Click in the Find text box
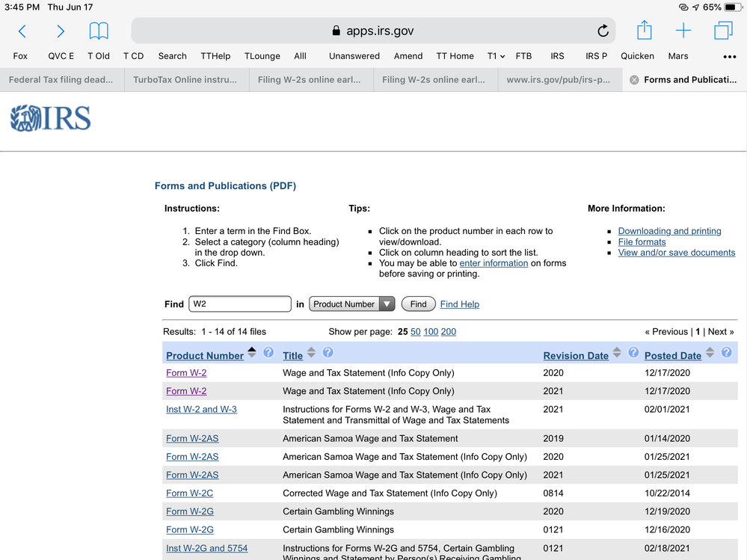The image size is (747, 560). [239, 304]
